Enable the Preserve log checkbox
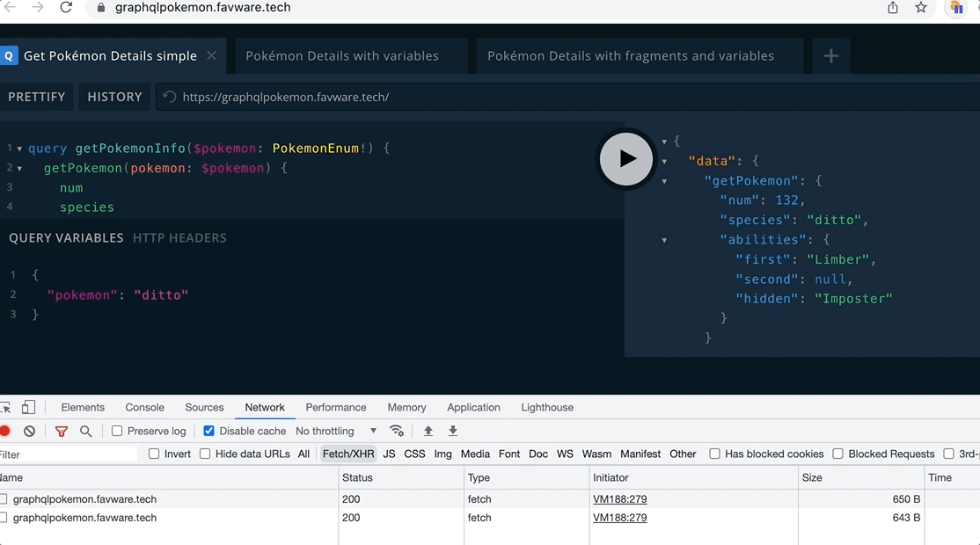Viewport: 980px width, 545px height. (117, 431)
